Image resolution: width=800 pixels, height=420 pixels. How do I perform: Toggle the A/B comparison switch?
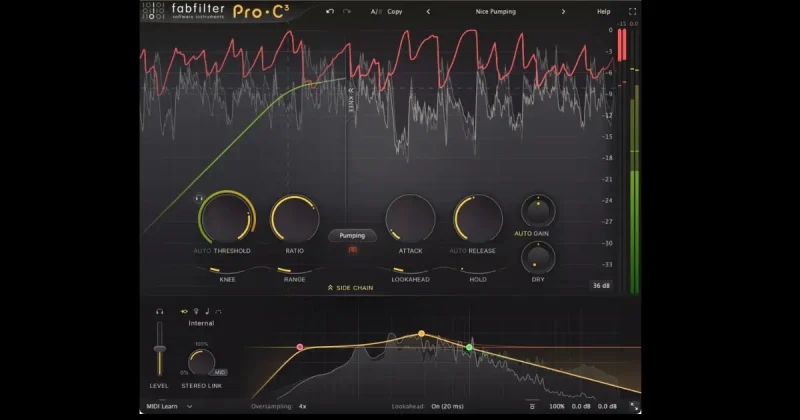376,11
